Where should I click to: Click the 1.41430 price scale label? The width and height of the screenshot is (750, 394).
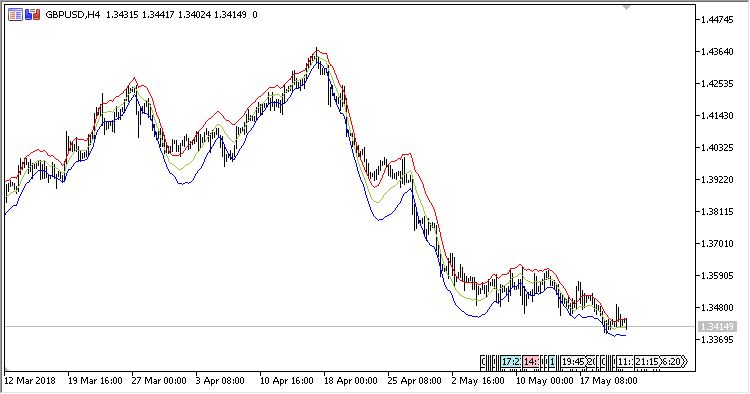click(x=717, y=116)
